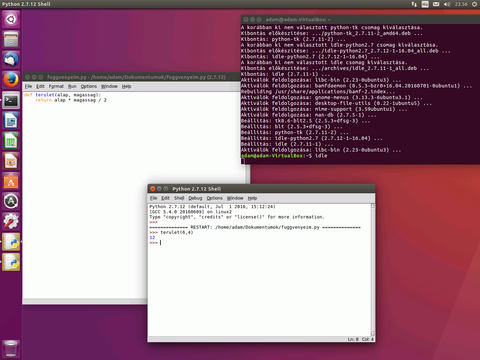Click the 'Python 2.7.12 Shell' window title
This screenshot has height=360, width=480.
click(197, 189)
